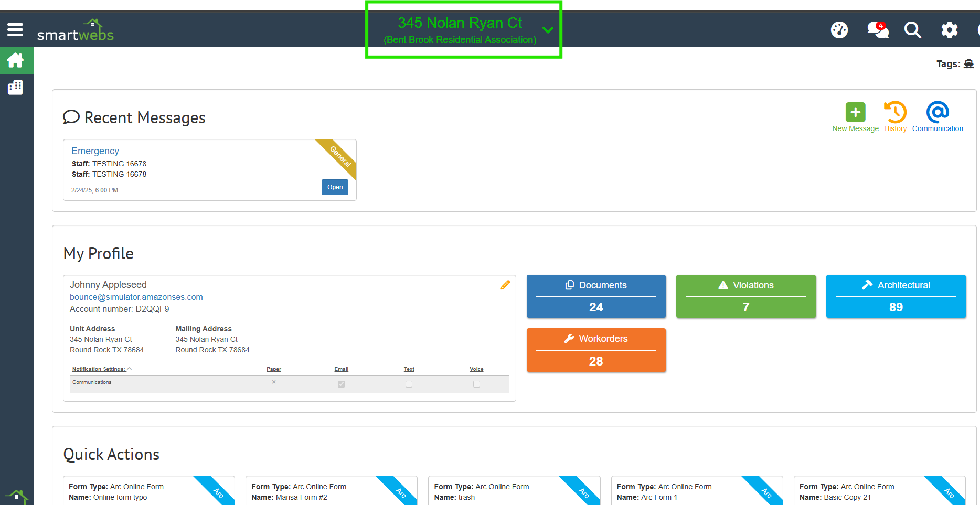Open the dashboard gauge icon

pyautogui.click(x=839, y=30)
